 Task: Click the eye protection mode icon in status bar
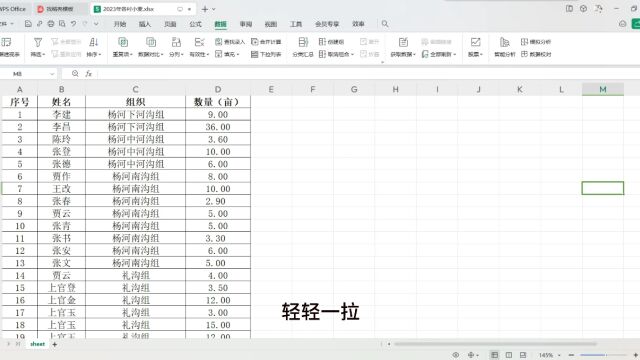456,355
